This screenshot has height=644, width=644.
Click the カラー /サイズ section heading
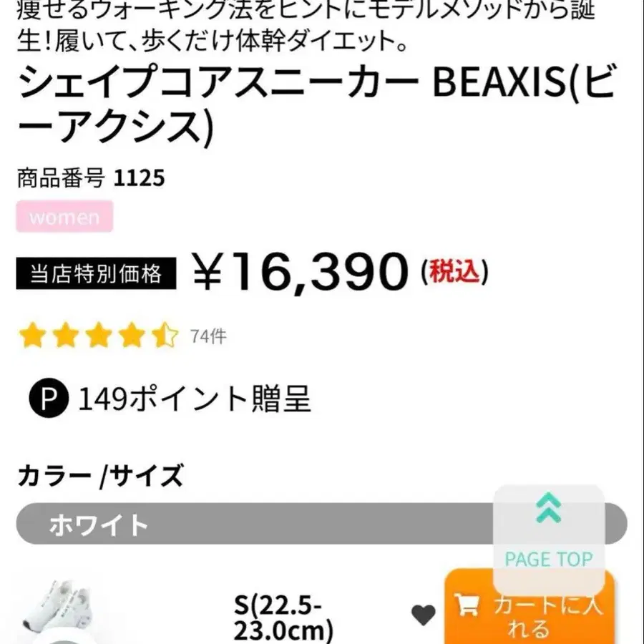[x=100, y=476]
